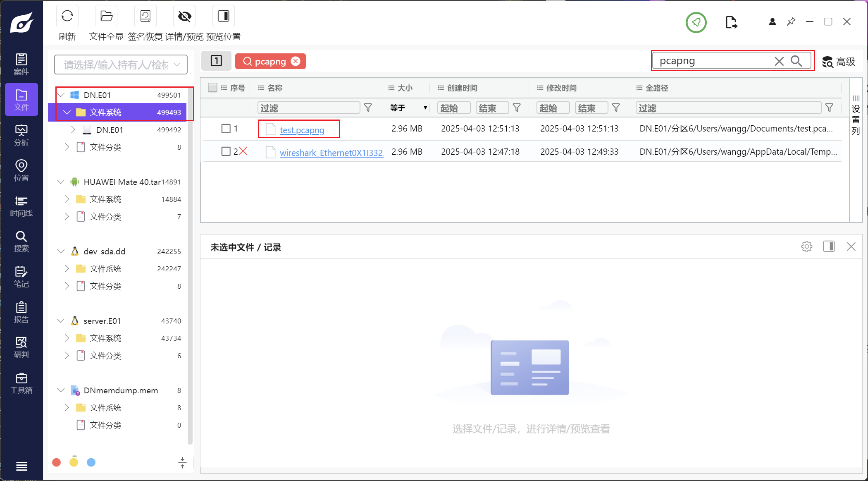
Task: Toggle the 详情/预览 eye-slash icon
Action: point(184,17)
